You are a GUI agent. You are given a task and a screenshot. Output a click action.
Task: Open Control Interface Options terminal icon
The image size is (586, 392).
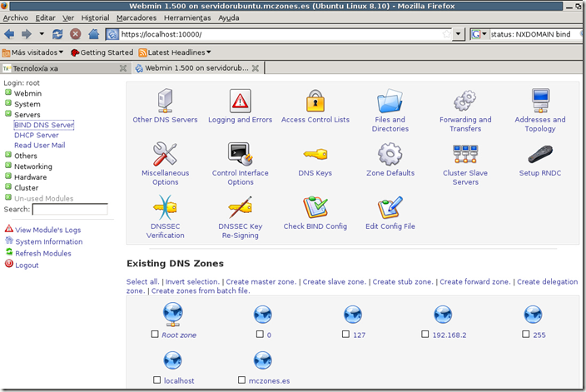point(241,154)
